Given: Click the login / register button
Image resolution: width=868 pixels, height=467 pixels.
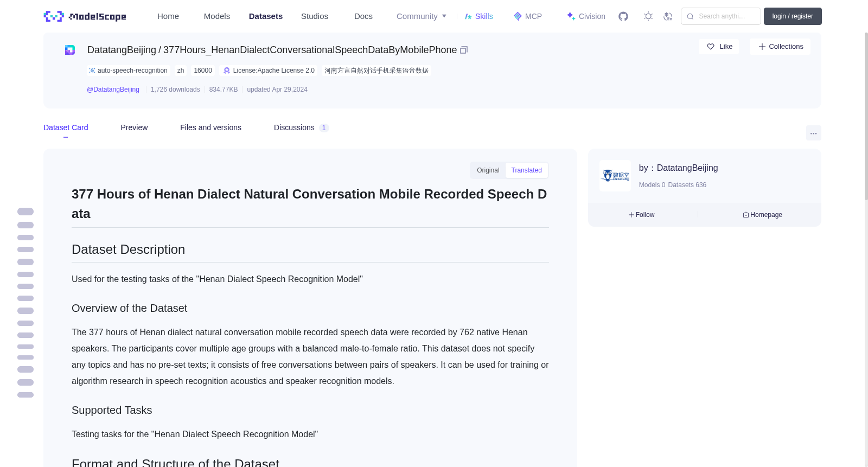Looking at the screenshot, I should tap(793, 16).
